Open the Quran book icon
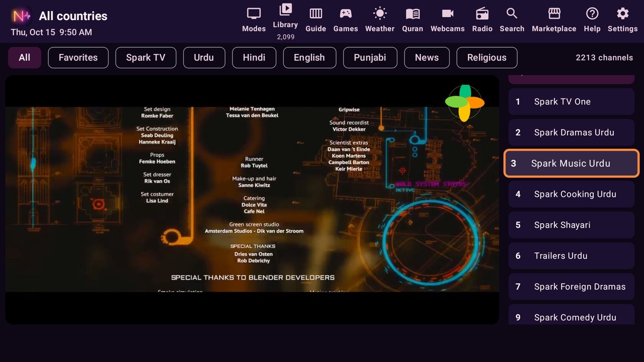 [x=413, y=14]
